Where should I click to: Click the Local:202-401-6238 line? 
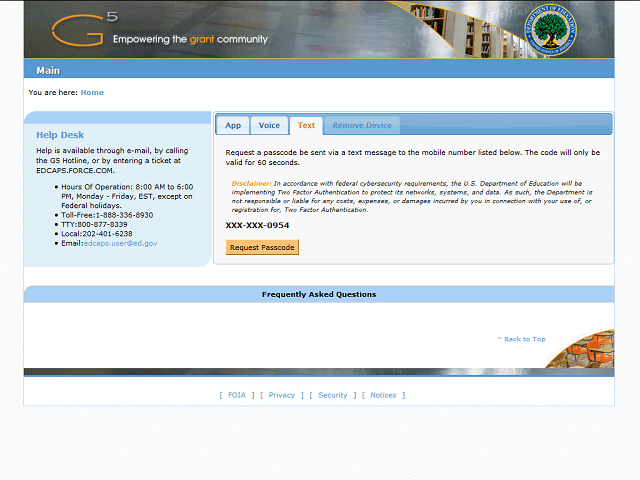pyautogui.click(x=97, y=234)
